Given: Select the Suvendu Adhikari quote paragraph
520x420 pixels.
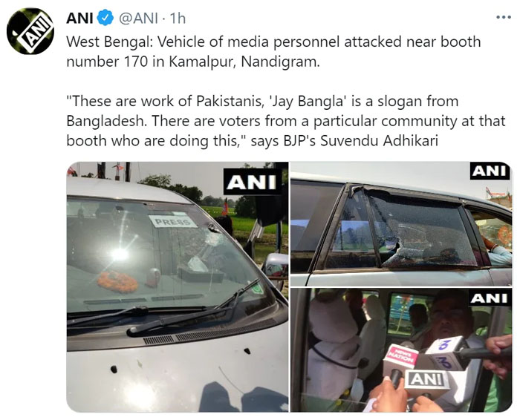Looking at the screenshot, I should tap(286, 121).
